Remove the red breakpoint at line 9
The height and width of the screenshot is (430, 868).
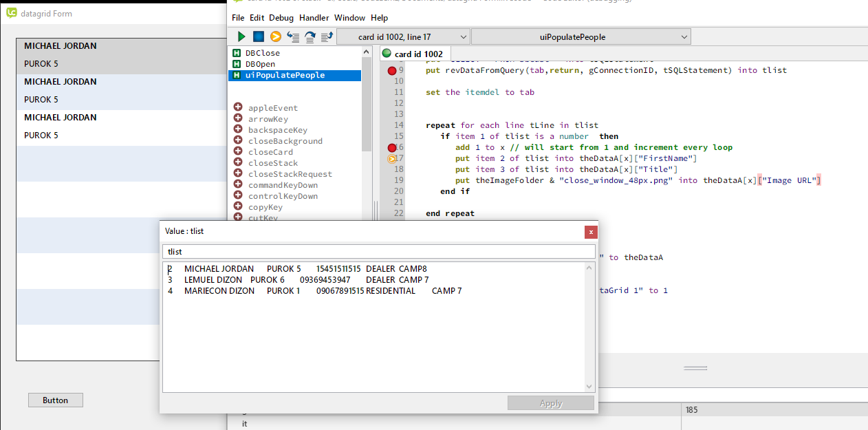pos(392,70)
